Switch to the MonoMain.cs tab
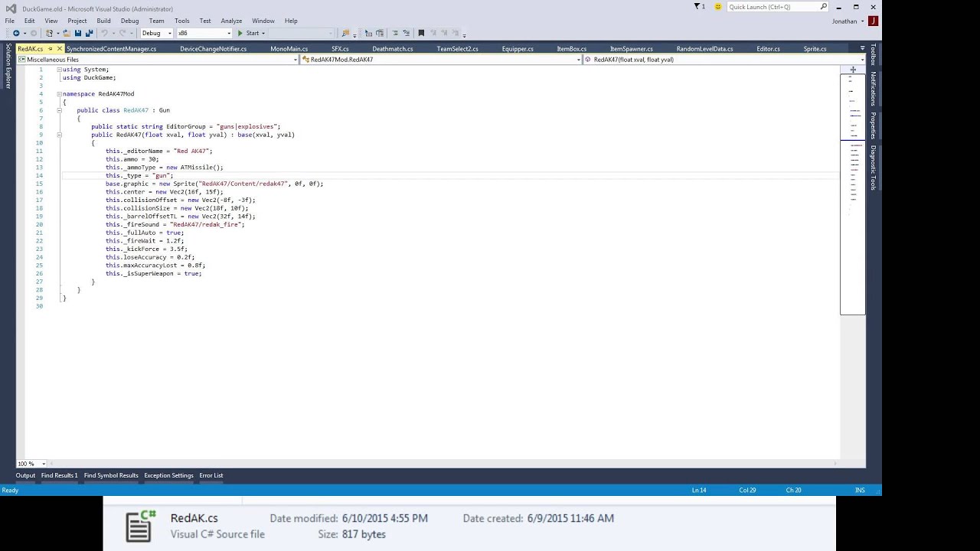The image size is (980, 551). (289, 49)
